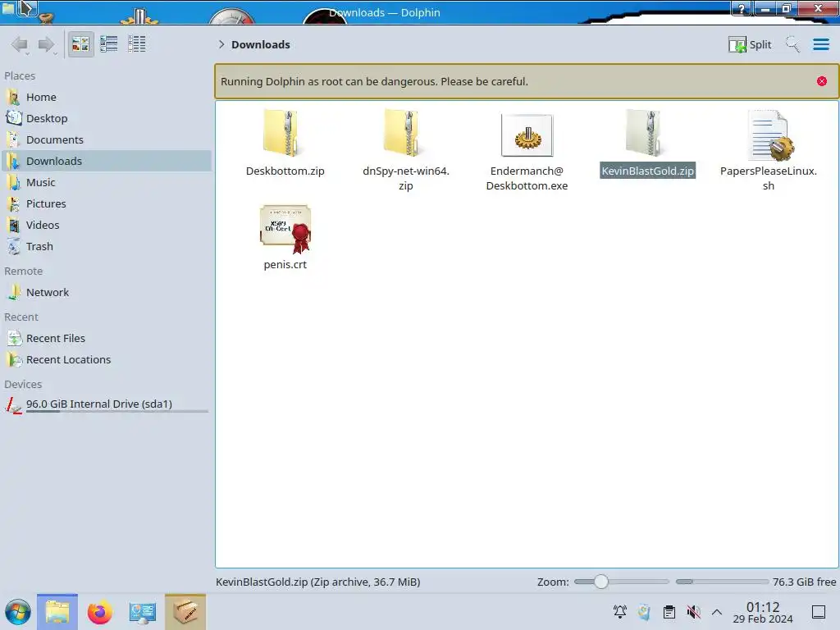Open the window help question button
Screen dimensions: 840x630
click(x=742, y=8)
